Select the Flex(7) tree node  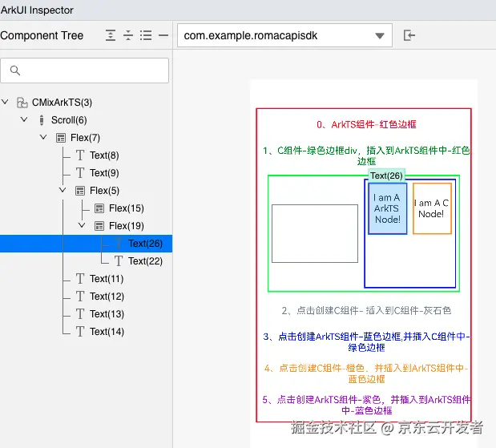click(85, 138)
